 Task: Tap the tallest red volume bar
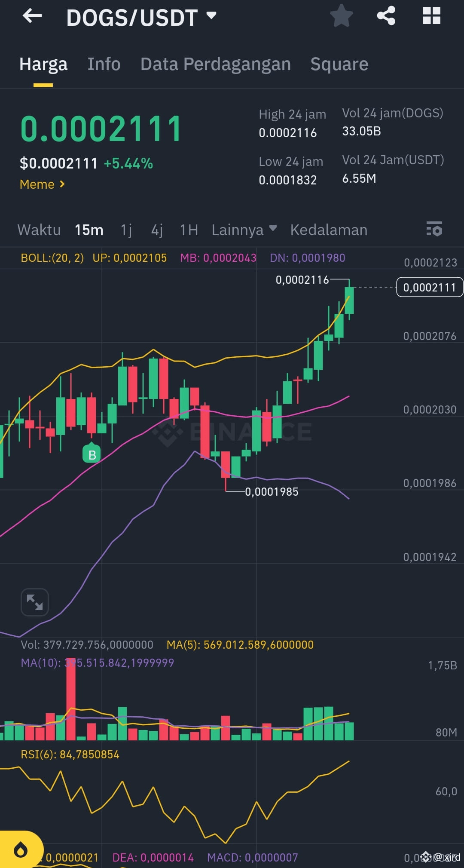point(71,699)
